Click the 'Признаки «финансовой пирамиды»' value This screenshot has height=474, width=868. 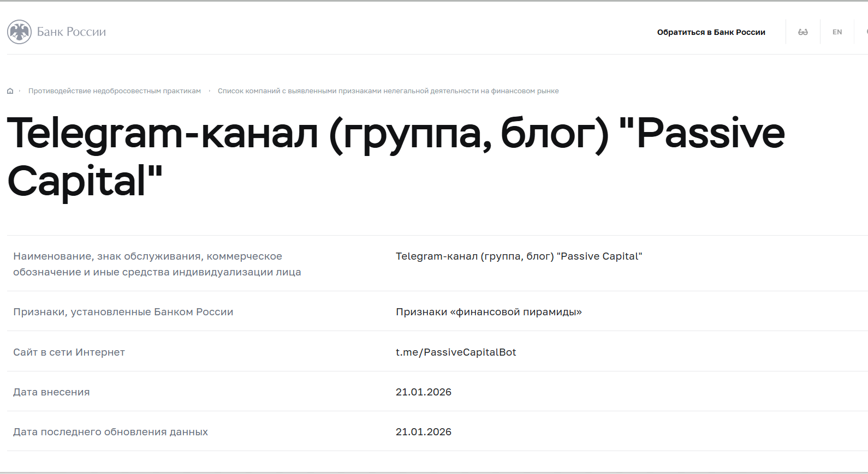tap(489, 312)
